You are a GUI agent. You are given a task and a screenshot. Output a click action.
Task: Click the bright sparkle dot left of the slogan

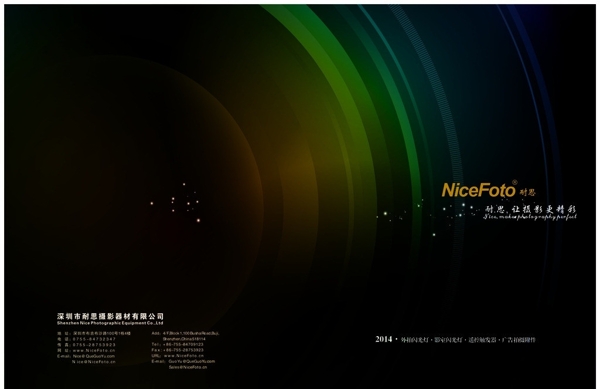click(x=385, y=213)
